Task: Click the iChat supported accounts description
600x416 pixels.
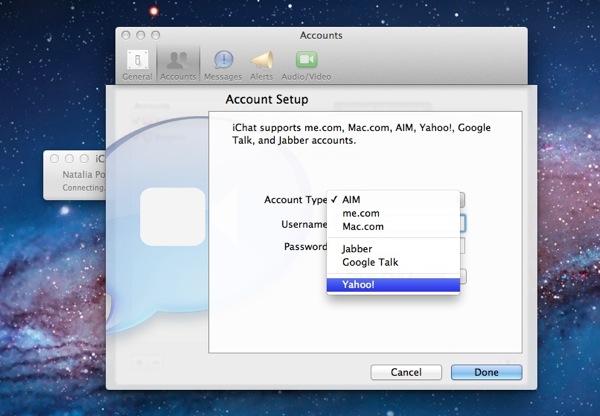Action: (x=361, y=134)
